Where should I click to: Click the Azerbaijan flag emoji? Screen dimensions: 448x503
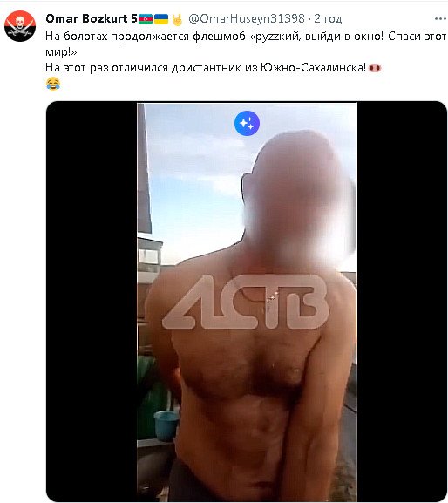(x=146, y=19)
